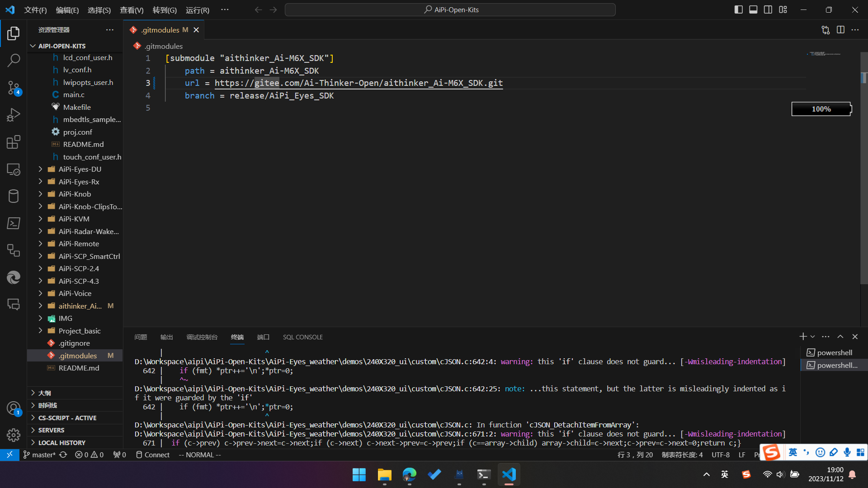Screen dimensions: 868x488
Task: Customize editor layout from title bar
Action: [783, 9]
